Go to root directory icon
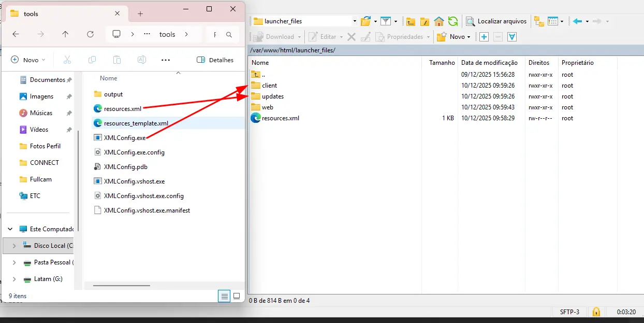Screen dimensions: 644x323 (x=425, y=21)
